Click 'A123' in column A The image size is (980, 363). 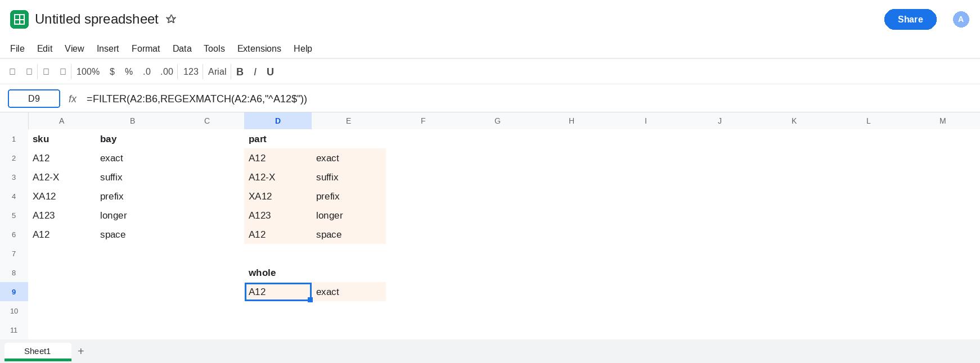pos(62,215)
